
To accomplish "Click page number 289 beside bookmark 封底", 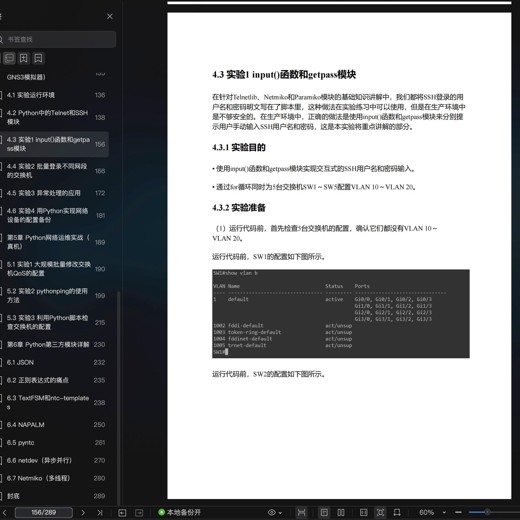I will pyautogui.click(x=99, y=496).
